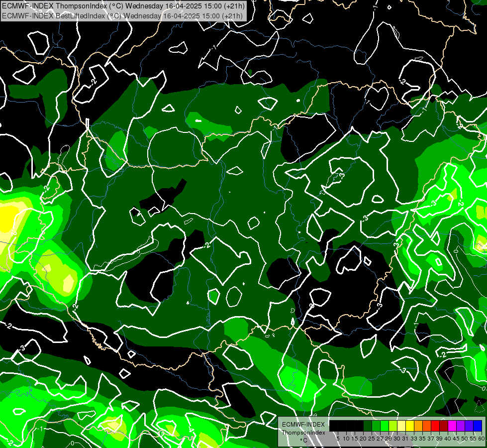Click the legend tick value 60
The width and height of the screenshot is (487, 448).
click(x=481, y=439)
